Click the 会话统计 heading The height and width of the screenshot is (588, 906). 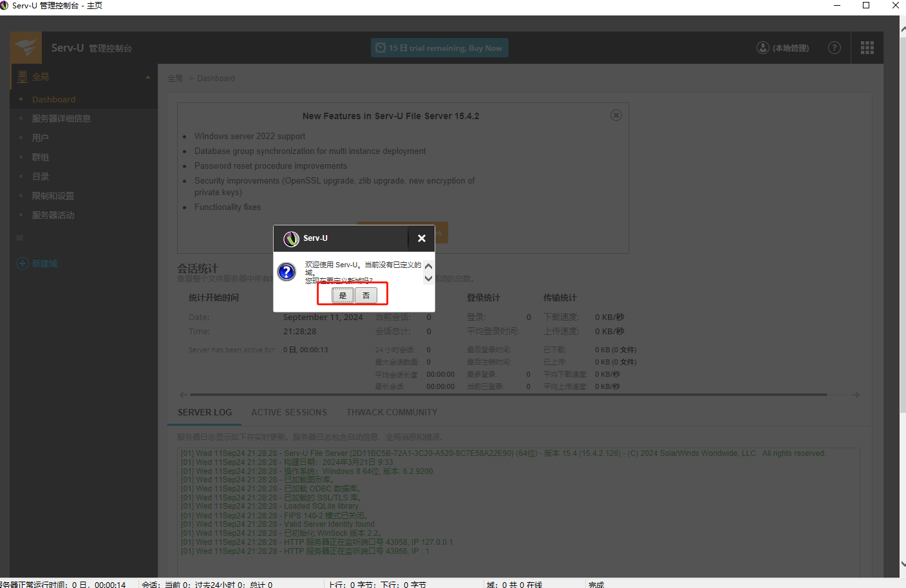coord(198,268)
